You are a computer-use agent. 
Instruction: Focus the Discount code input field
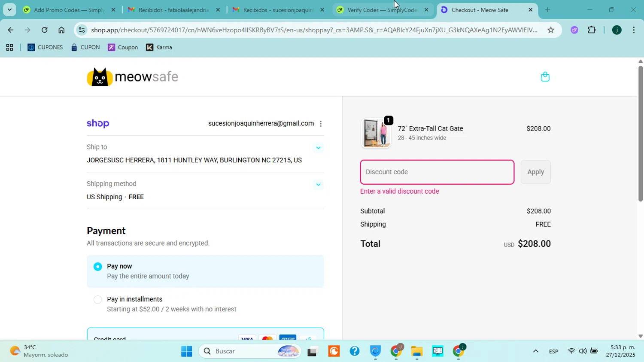437,172
